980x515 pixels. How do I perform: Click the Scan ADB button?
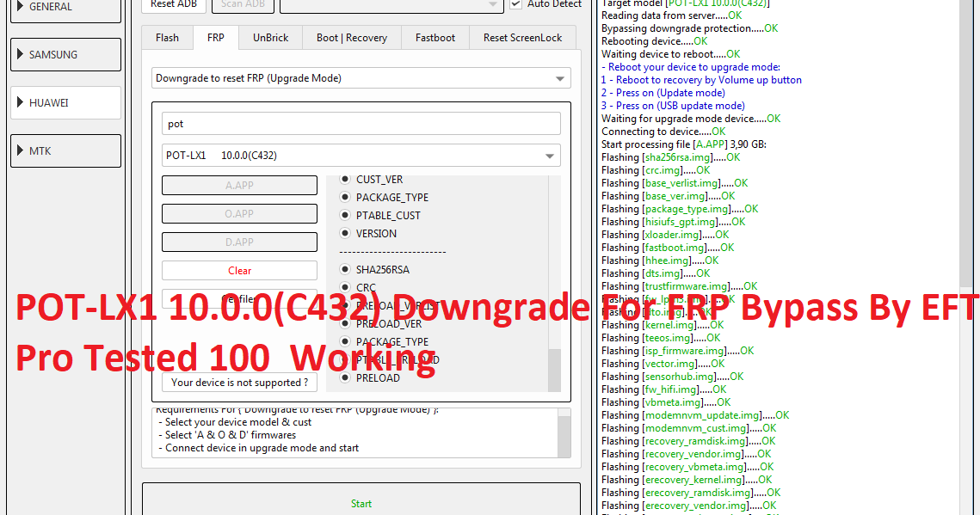point(243,5)
